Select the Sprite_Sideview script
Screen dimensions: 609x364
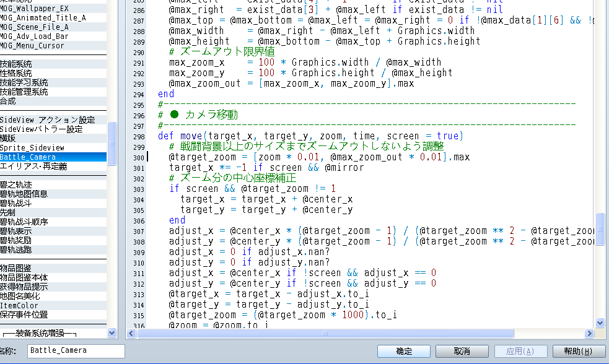coord(53,148)
